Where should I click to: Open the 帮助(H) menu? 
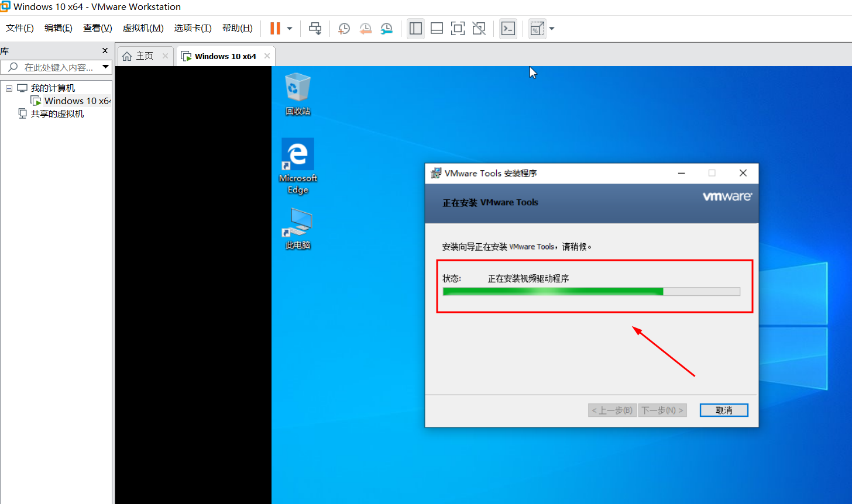coord(238,28)
